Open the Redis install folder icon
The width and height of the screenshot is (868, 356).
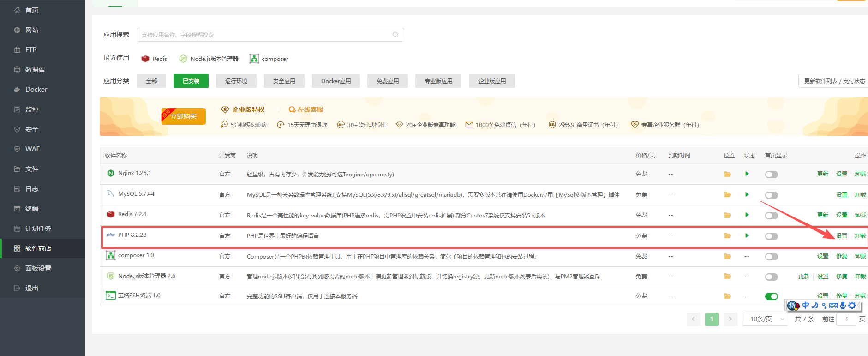click(x=727, y=215)
